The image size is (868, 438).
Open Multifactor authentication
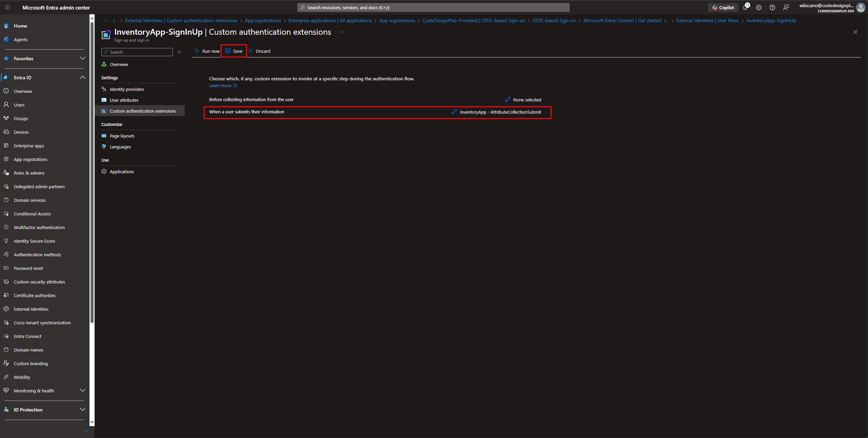39,227
